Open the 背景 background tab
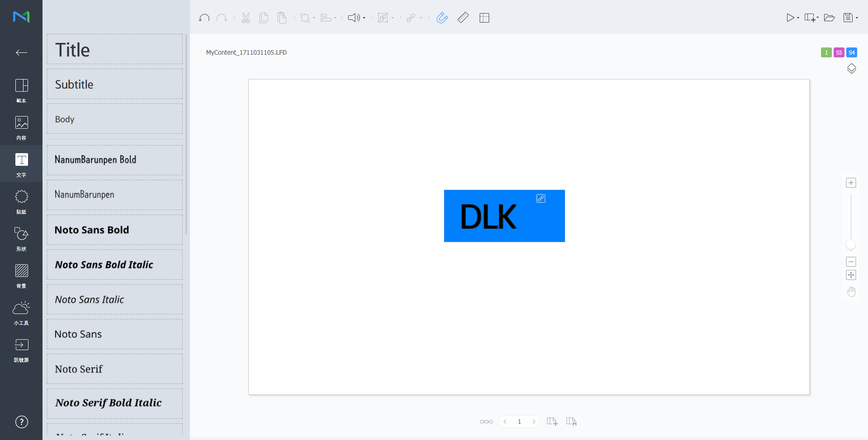868x440 pixels. [x=21, y=276]
